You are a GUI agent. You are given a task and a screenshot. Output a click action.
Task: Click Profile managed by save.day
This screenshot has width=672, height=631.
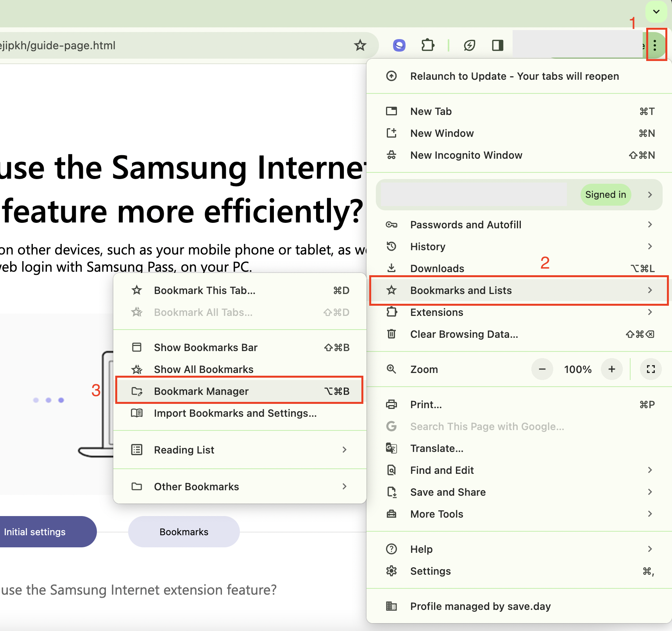point(519,606)
